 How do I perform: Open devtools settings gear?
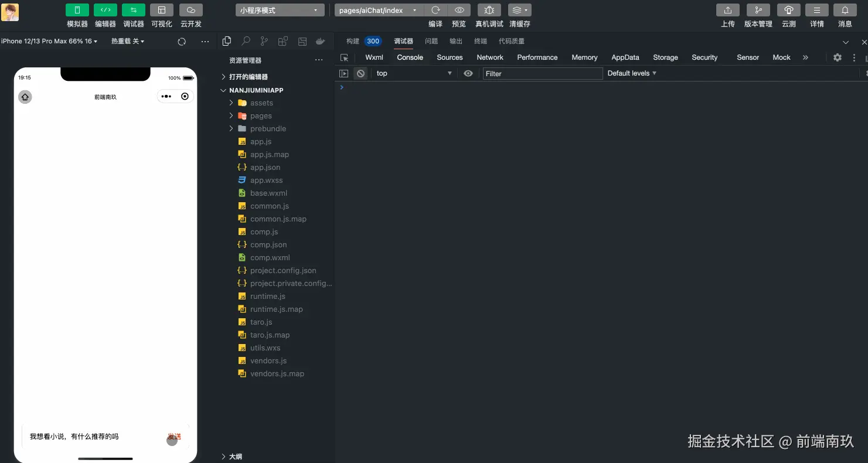(x=838, y=57)
